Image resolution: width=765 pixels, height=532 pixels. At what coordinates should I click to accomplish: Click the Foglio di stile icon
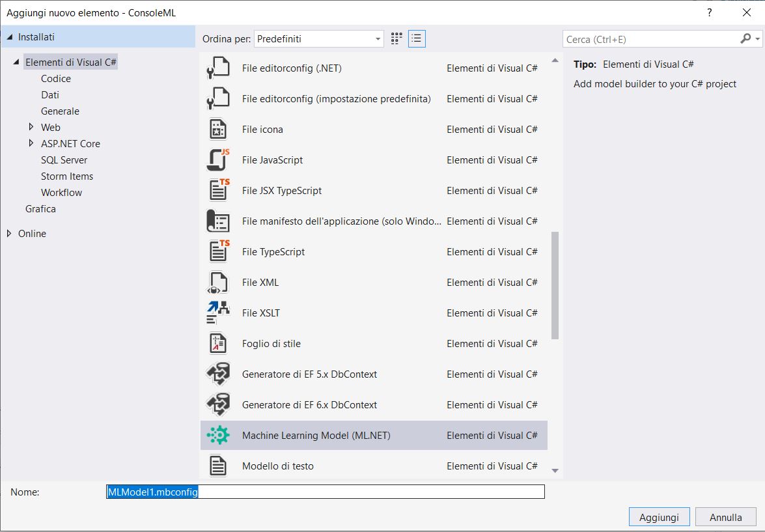[217, 344]
